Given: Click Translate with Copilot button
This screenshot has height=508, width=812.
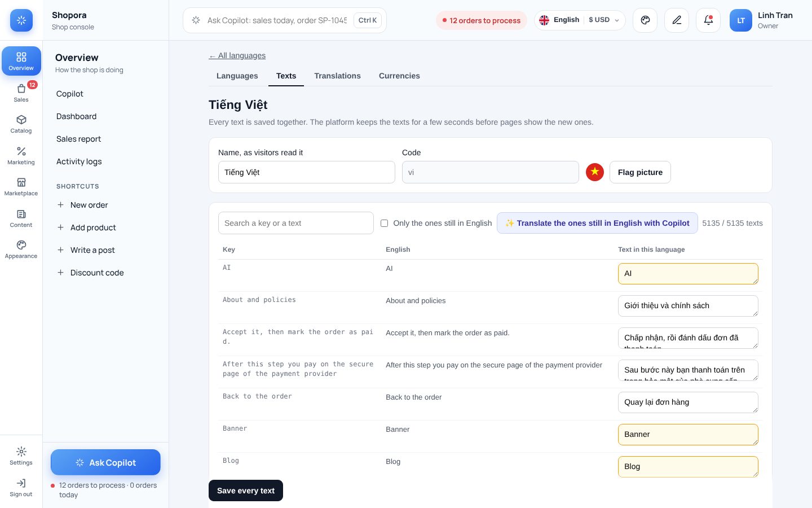Looking at the screenshot, I should point(597,223).
